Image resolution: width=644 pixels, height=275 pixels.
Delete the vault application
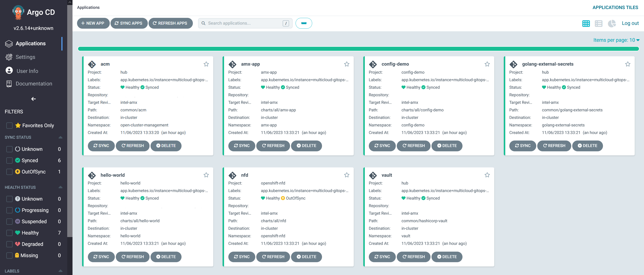pyautogui.click(x=447, y=257)
